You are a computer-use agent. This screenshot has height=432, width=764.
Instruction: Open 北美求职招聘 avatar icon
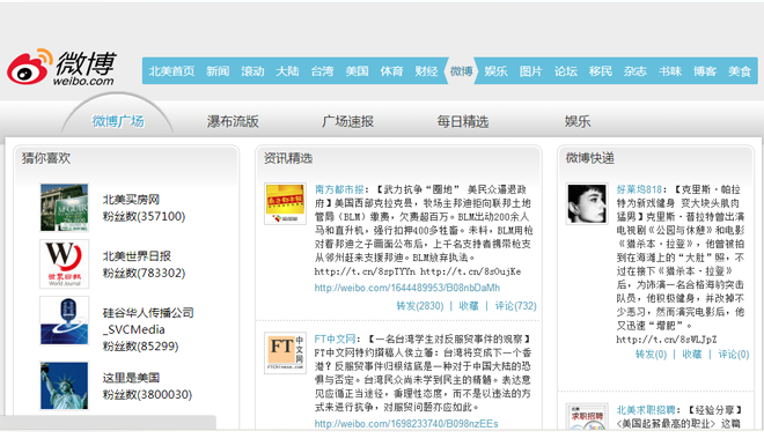[x=587, y=417]
